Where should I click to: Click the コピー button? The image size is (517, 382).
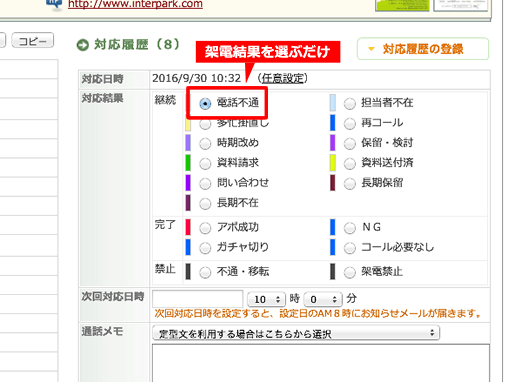click(x=33, y=41)
